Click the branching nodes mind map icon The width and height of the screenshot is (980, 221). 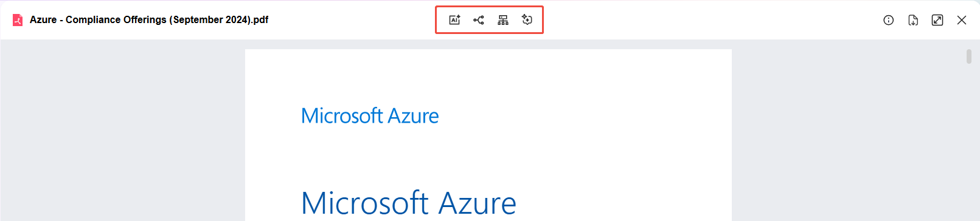tap(479, 20)
